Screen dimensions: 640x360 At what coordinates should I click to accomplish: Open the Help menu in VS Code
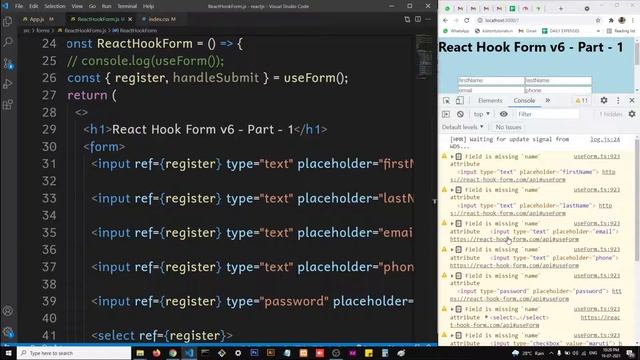(x=148, y=6)
